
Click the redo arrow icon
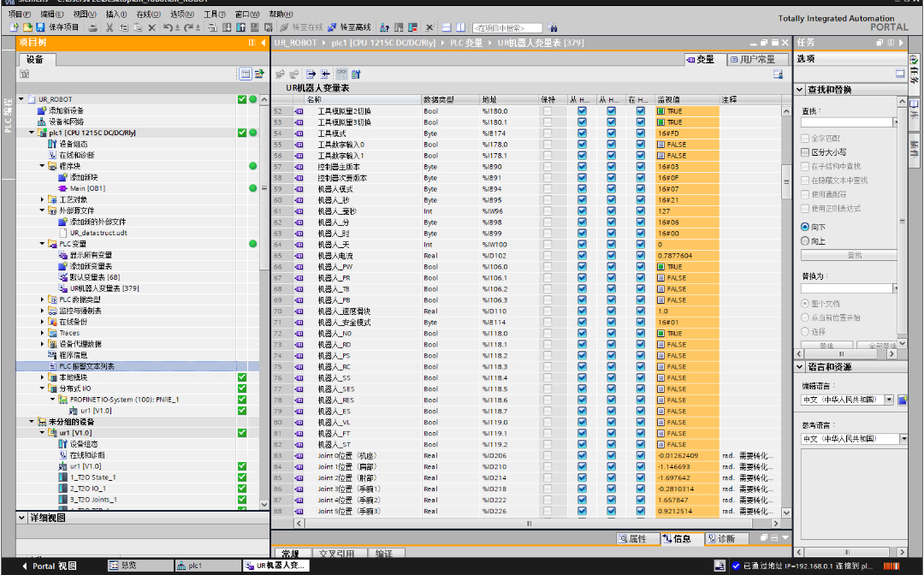[x=189, y=27]
